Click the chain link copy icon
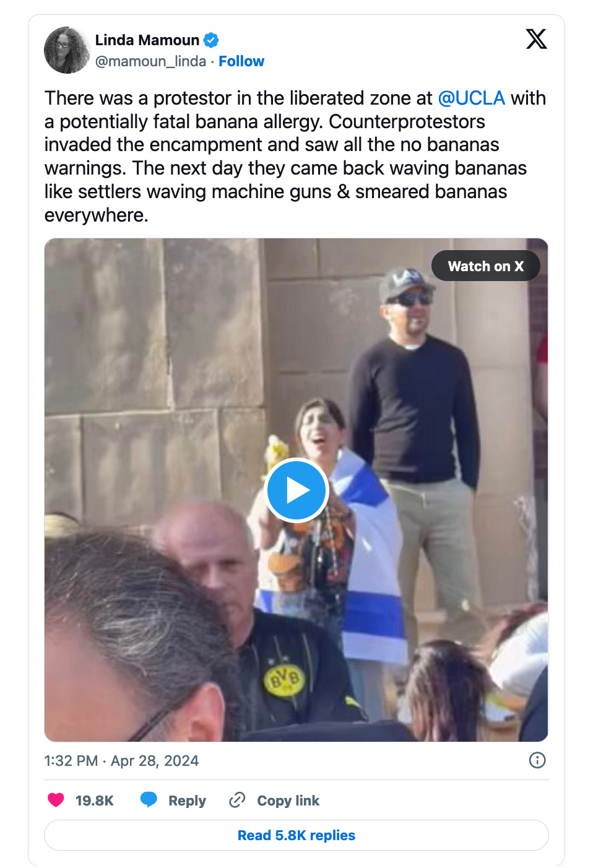The image size is (593, 868). coord(237,800)
